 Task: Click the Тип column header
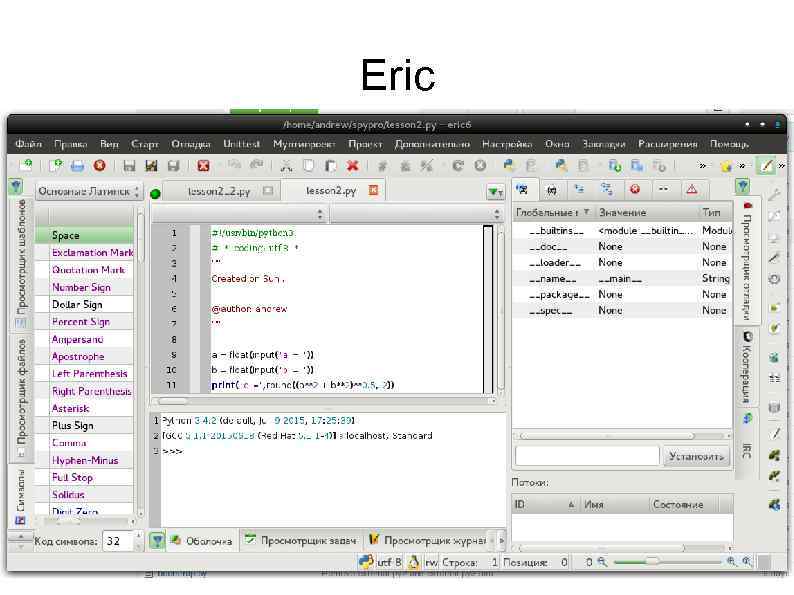point(715,212)
